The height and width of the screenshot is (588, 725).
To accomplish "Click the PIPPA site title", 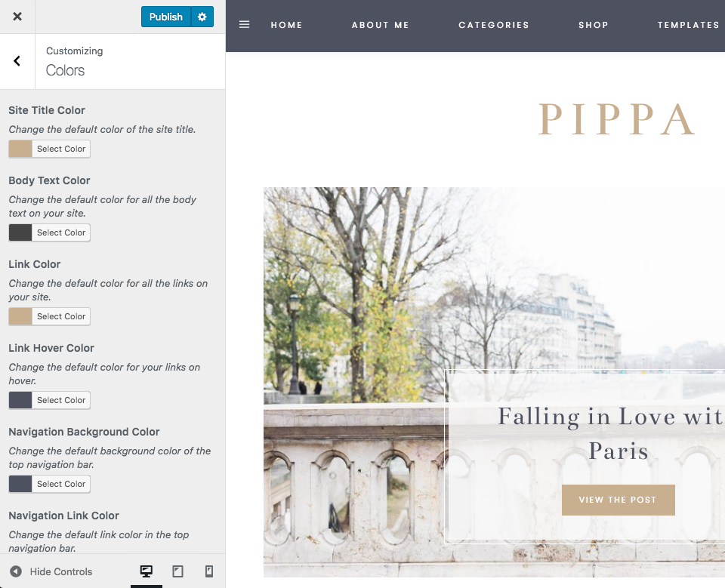I will [617, 119].
